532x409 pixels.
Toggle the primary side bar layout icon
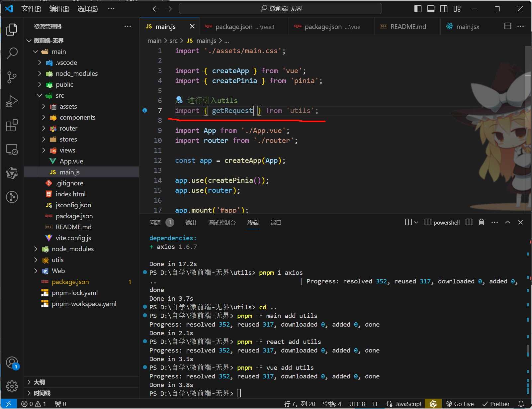click(418, 9)
